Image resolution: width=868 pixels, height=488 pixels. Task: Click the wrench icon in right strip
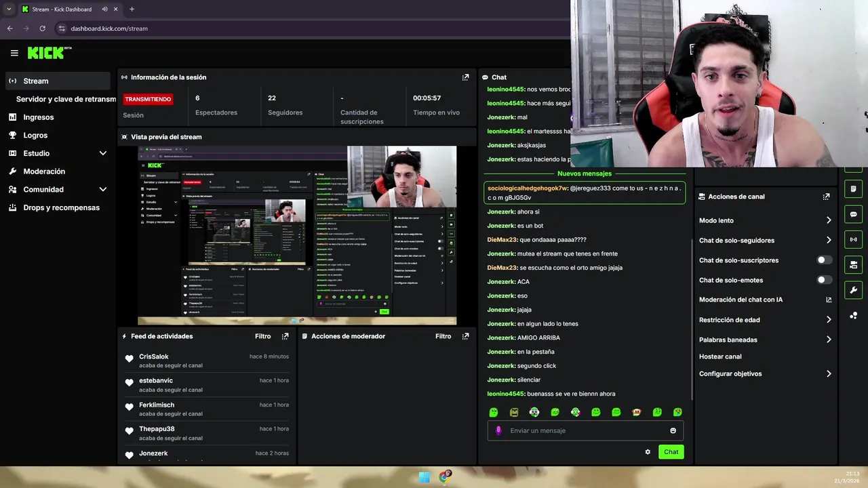pos(853,290)
